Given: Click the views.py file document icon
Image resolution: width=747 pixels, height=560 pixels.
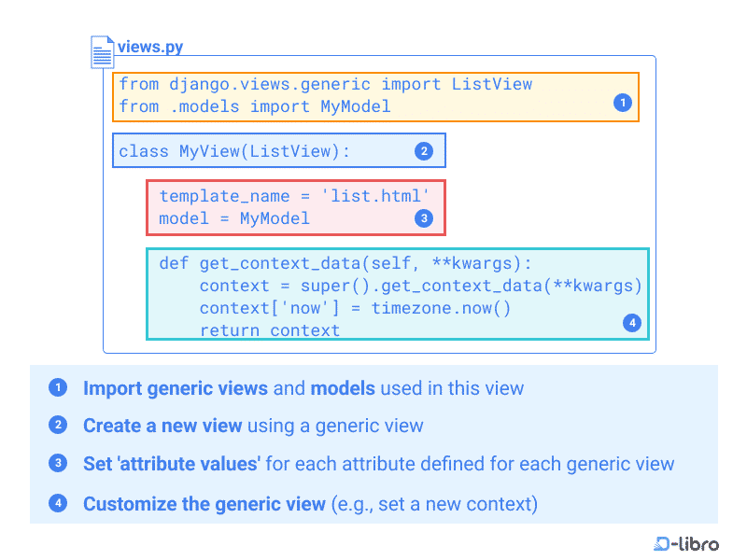Looking at the screenshot, I should point(102,51).
